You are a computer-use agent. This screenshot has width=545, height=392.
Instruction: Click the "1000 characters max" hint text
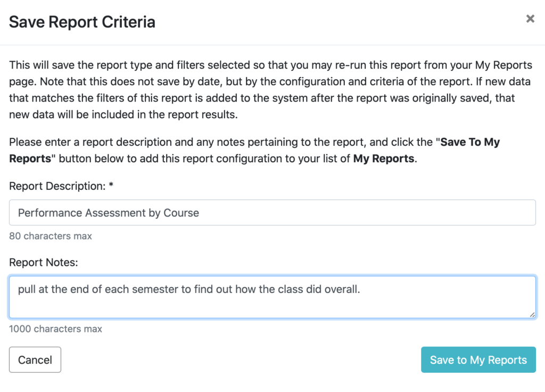pyautogui.click(x=55, y=329)
